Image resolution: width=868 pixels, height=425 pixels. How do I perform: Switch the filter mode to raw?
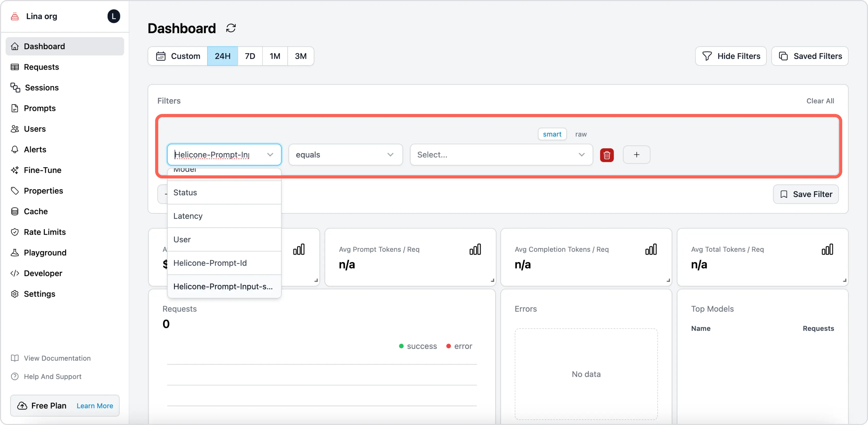click(x=581, y=134)
